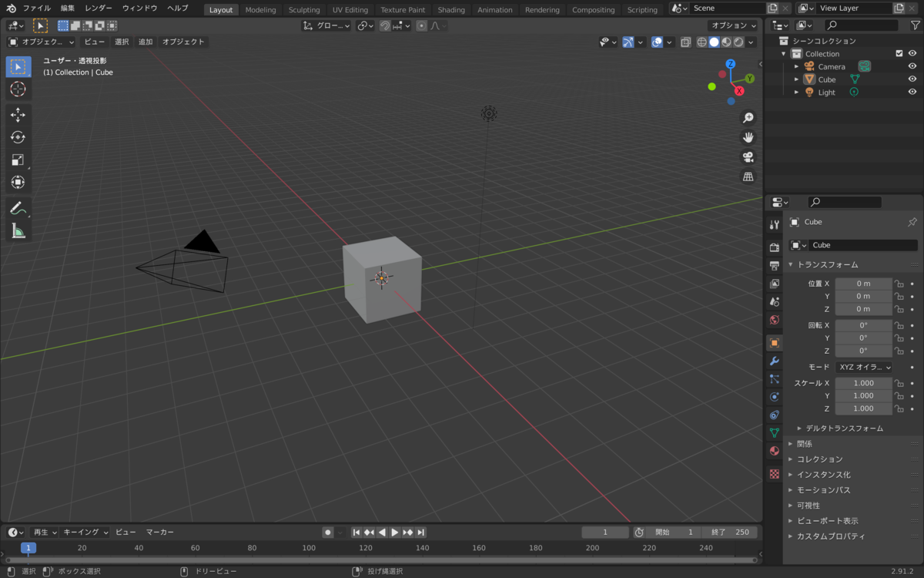This screenshot has height=578, width=924.
Task: Toggle proportional editing in header
Action: click(x=421, y=25)
